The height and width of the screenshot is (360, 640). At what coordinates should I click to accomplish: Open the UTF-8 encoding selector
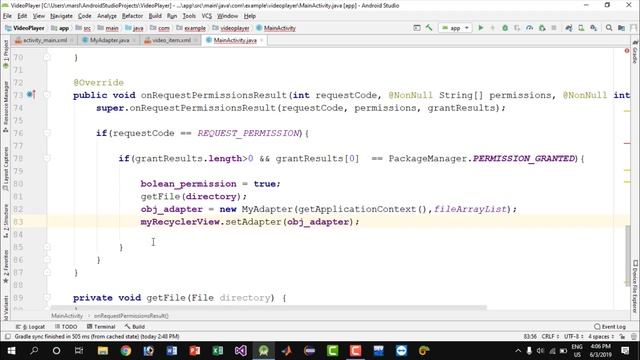(573, 337)
